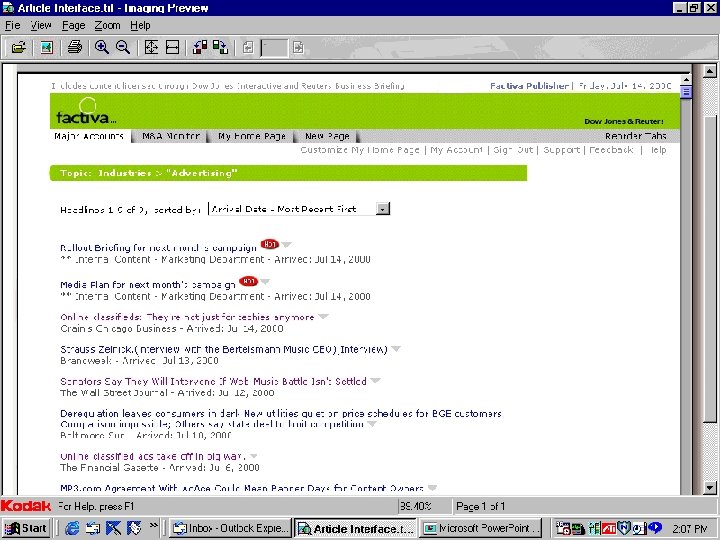Open the File menu
This screenshot has height=540, width=720.
coord(12,25)
